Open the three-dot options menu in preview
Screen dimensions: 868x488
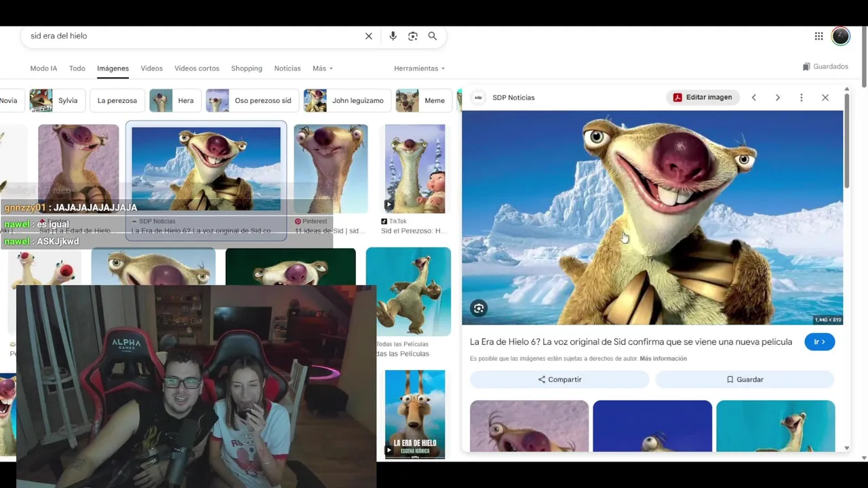pos(802,98)
